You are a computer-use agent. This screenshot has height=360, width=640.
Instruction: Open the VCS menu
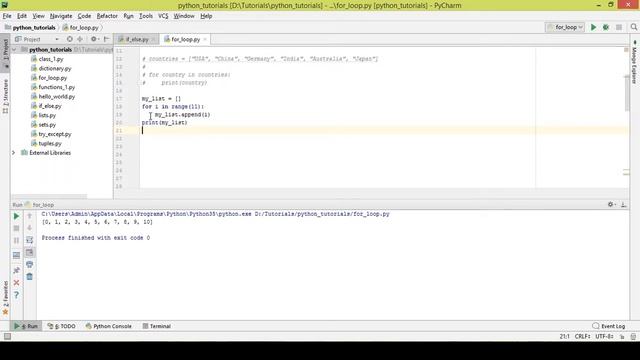click(x=163, y=16)
